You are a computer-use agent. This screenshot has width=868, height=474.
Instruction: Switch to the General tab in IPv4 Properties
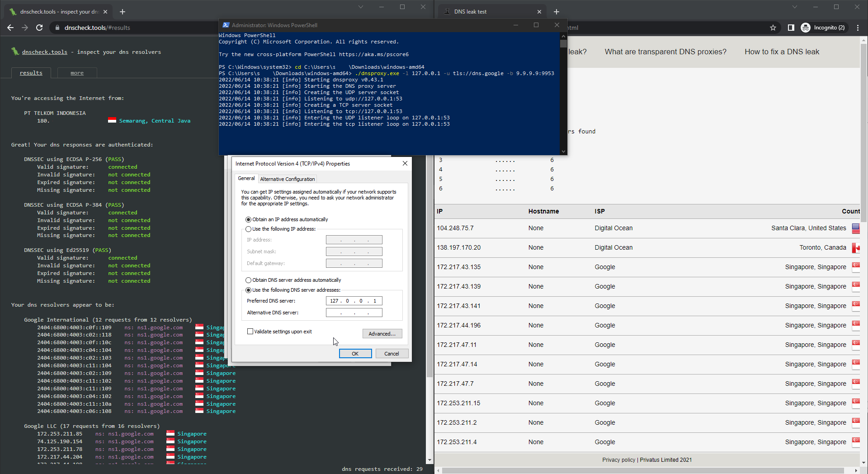(246, 178)
